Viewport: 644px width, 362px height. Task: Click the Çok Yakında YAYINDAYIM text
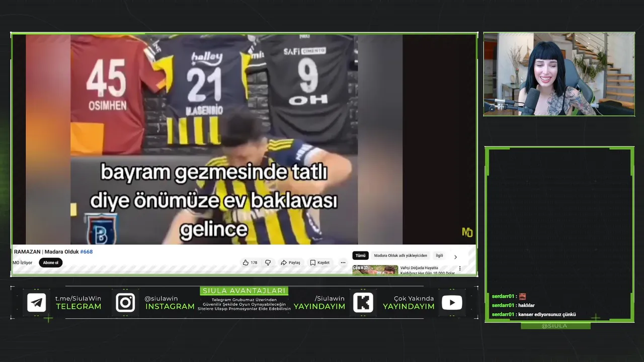tap(409, 303)
